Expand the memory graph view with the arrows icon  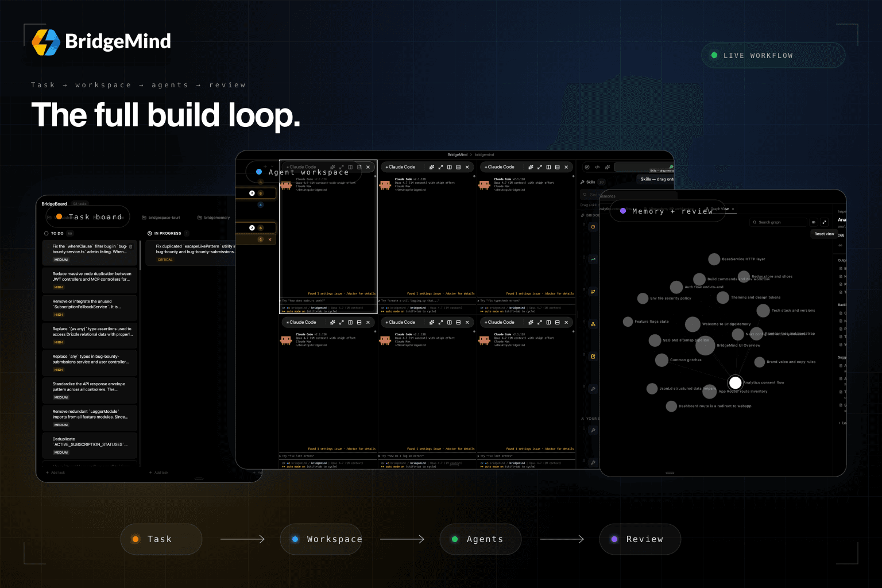[825, 222]
